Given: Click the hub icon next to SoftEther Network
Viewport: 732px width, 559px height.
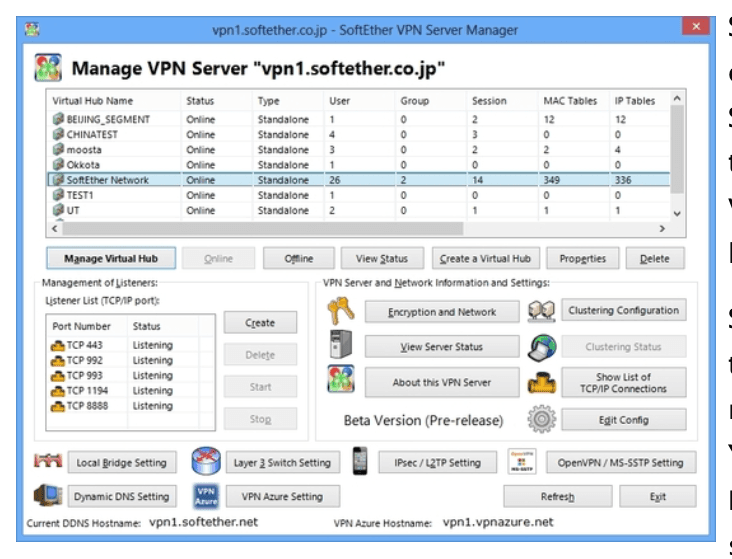Looking at the screenshot, I should tap(58, 179).
